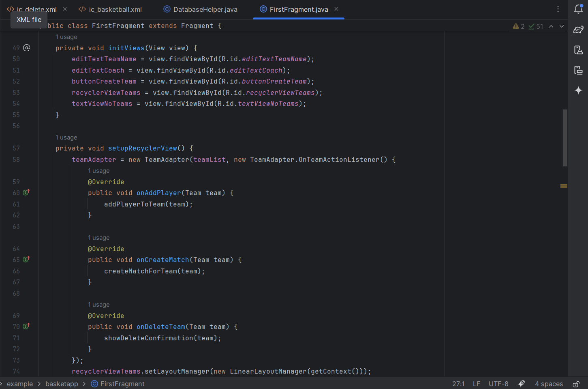Open the Running Devices tool window
This screenshot has width=588, height=389.
(578, 70)
